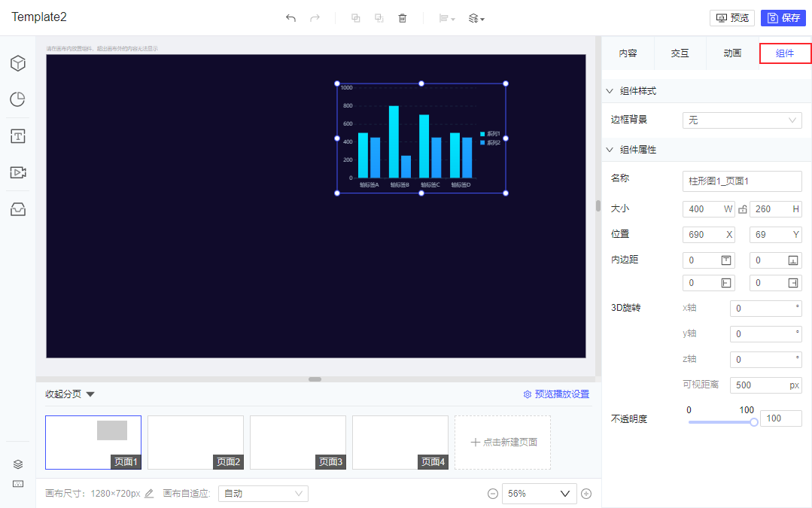Screen dimensions: 812x508
Task: Click the y轴 rotation input field
Action: 766,334
